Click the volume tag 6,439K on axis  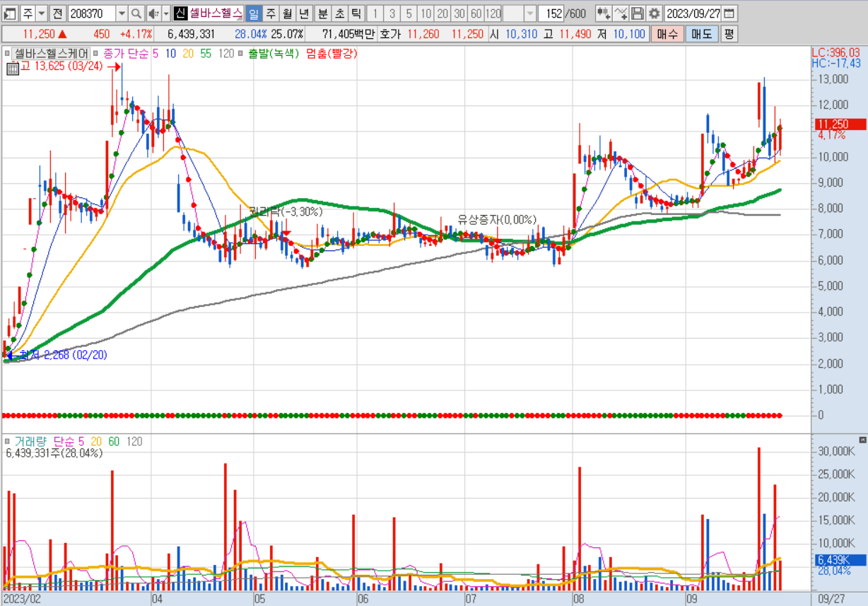click(x=840, y=560)
